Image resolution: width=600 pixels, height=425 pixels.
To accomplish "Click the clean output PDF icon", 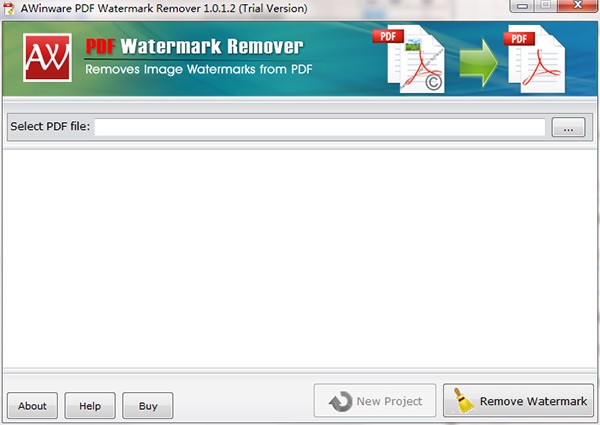I will click(536, 62).
